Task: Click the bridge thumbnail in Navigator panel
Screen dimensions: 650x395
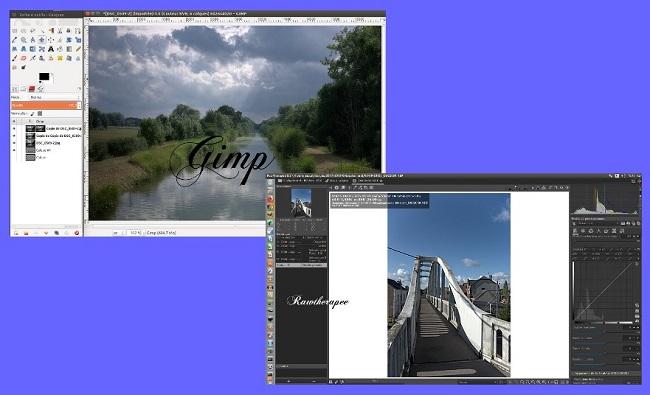Action: [301, 203]
